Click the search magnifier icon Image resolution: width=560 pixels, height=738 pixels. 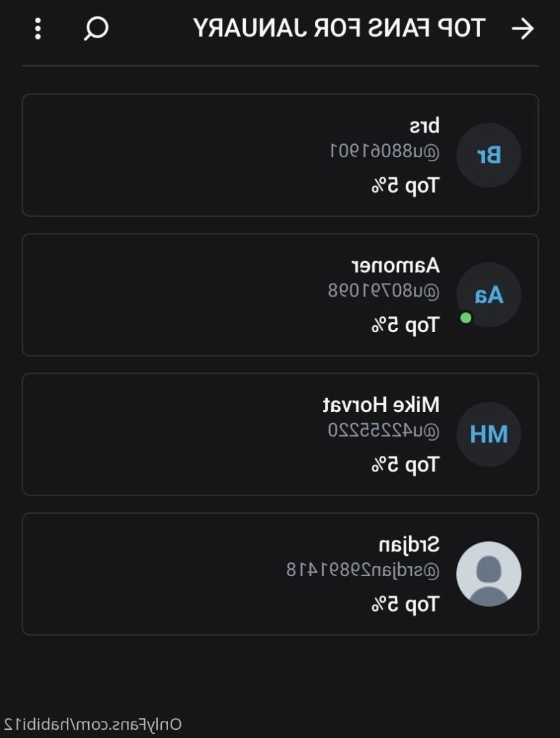pos(96,29)
